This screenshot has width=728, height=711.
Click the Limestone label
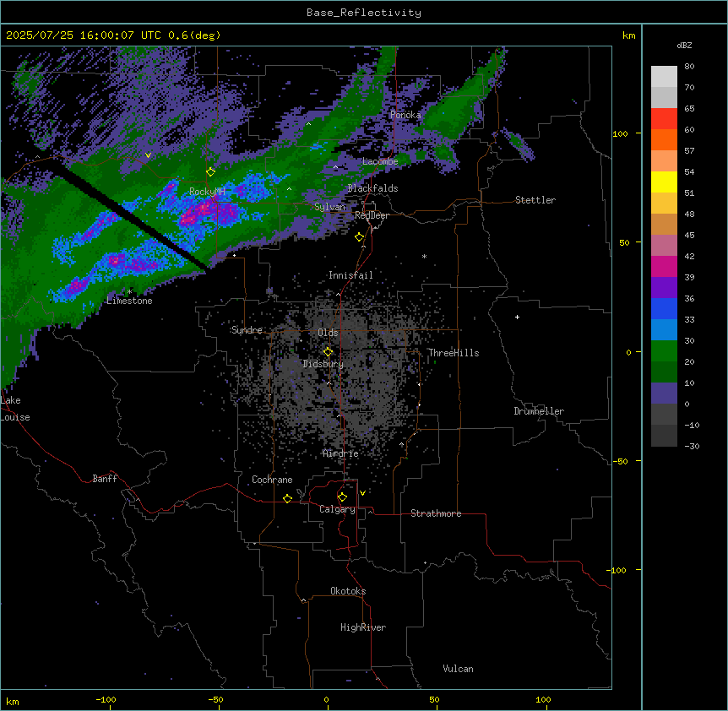click(129, 301)
